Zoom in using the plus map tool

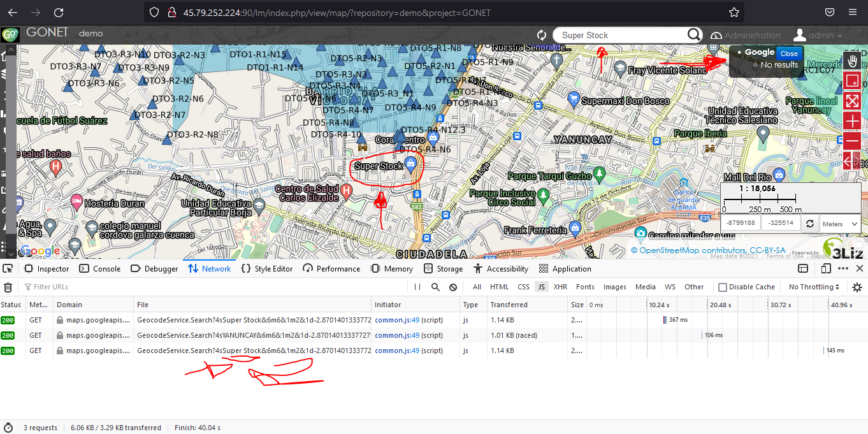tap(852, 120)
